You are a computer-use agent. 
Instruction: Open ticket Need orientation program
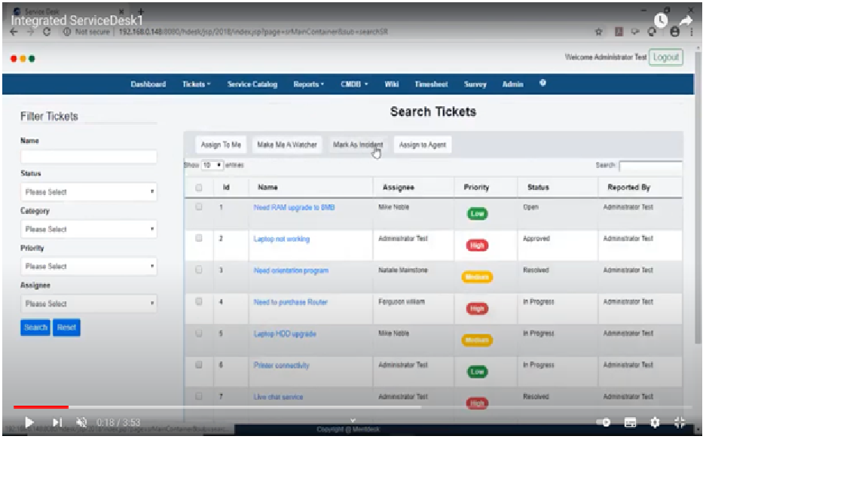click(x=291, y=270)
